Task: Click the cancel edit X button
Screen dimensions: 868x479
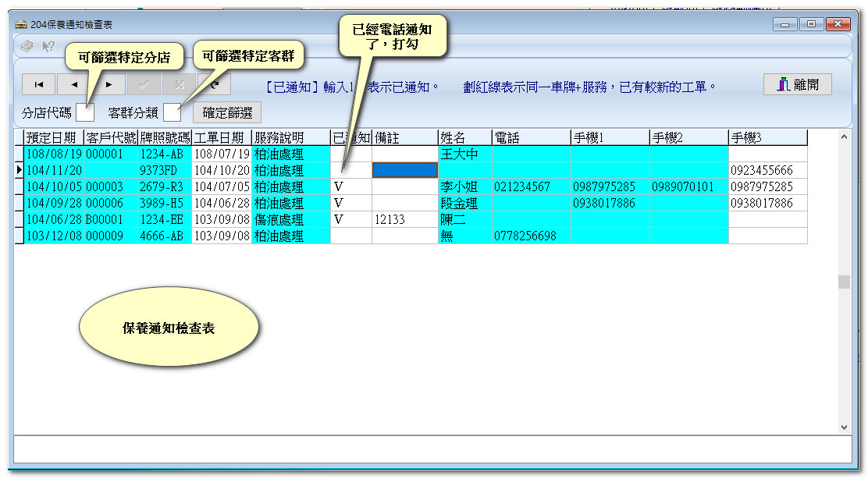Action: (180, 84)
